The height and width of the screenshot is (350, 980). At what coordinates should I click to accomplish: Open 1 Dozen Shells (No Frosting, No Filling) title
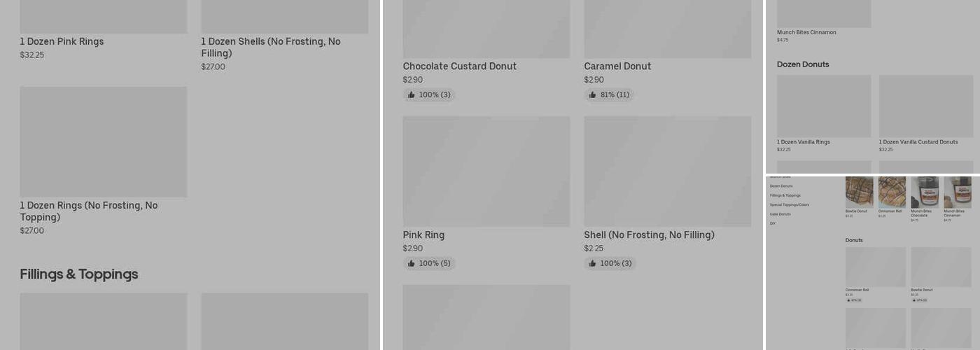coord(271,48)
